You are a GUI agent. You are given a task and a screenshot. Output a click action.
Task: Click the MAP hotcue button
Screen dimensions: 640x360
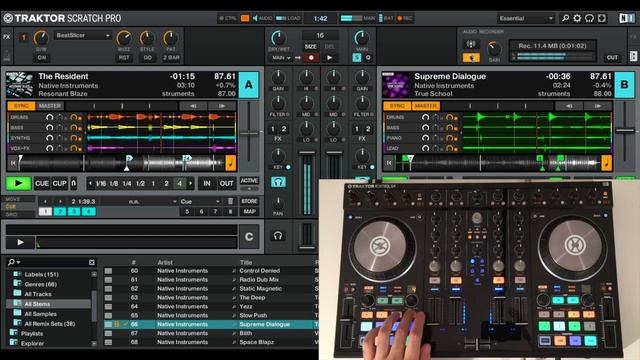click(x=249, y=211)
